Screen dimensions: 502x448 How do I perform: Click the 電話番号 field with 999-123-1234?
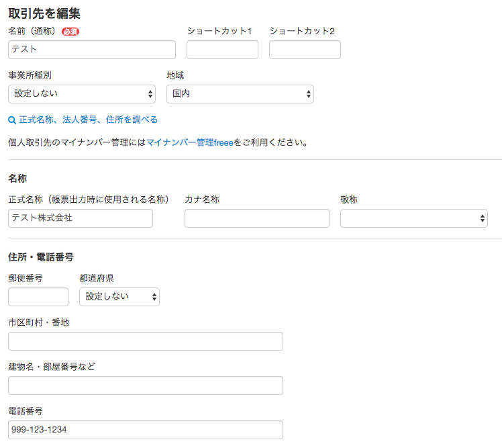tap(146, 430)
